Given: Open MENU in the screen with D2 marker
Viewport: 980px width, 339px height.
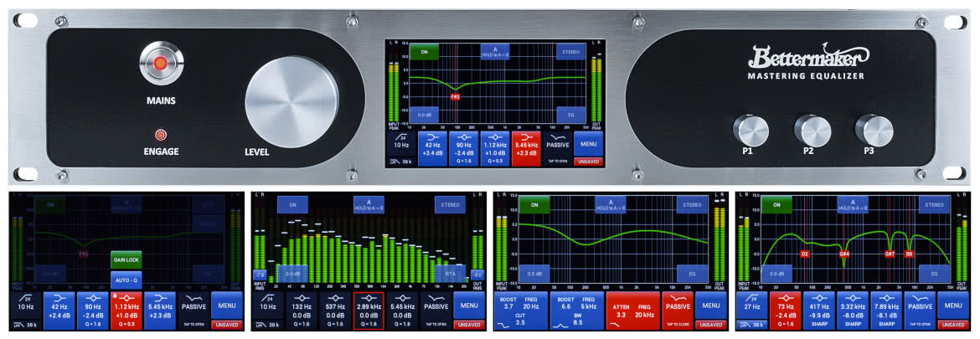Looking at the screenshot, I should click(x=953, y=306).
